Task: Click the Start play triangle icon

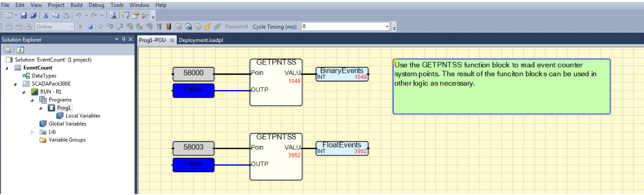Action: pyautogui.click(x=80, y=27)
